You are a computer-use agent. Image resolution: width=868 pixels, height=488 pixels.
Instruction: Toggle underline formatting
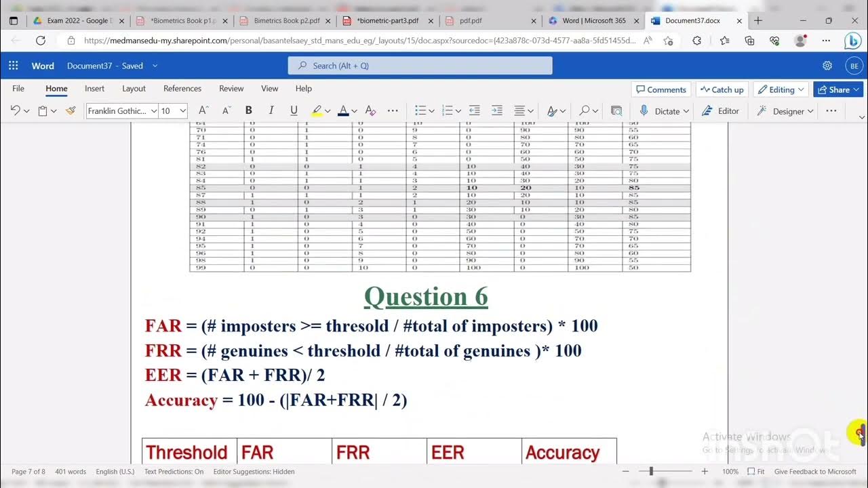294,110
